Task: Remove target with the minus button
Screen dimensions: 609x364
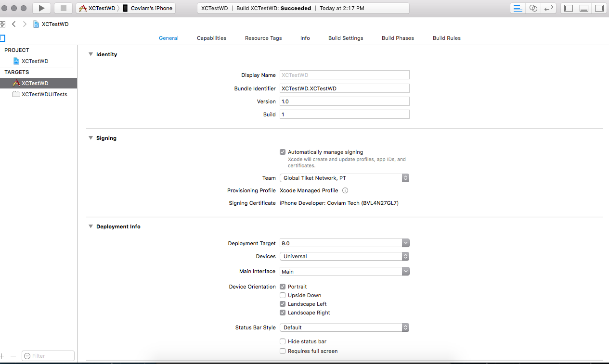Action: pyautogui.click(x=13, y=356)
